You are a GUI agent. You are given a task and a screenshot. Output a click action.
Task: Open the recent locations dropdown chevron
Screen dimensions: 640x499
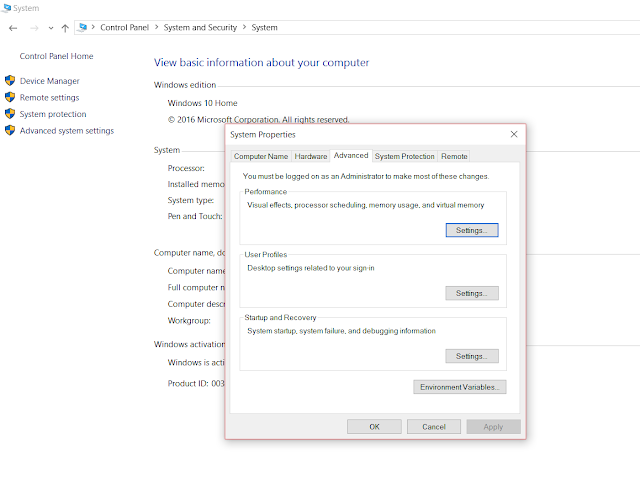coord(51,28)
